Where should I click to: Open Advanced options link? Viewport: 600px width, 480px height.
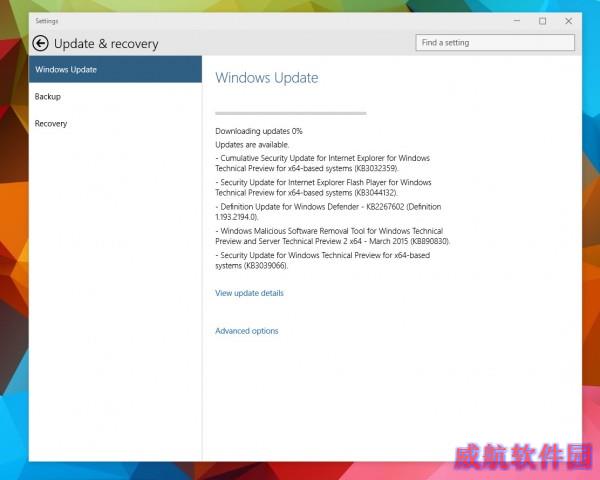[x=247, y=331]
